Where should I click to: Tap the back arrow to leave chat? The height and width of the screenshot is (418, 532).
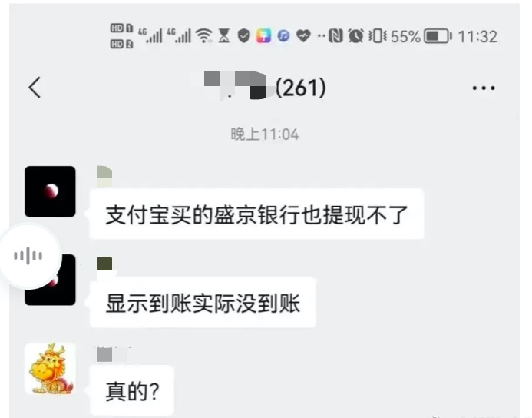[x=35, y=88]
